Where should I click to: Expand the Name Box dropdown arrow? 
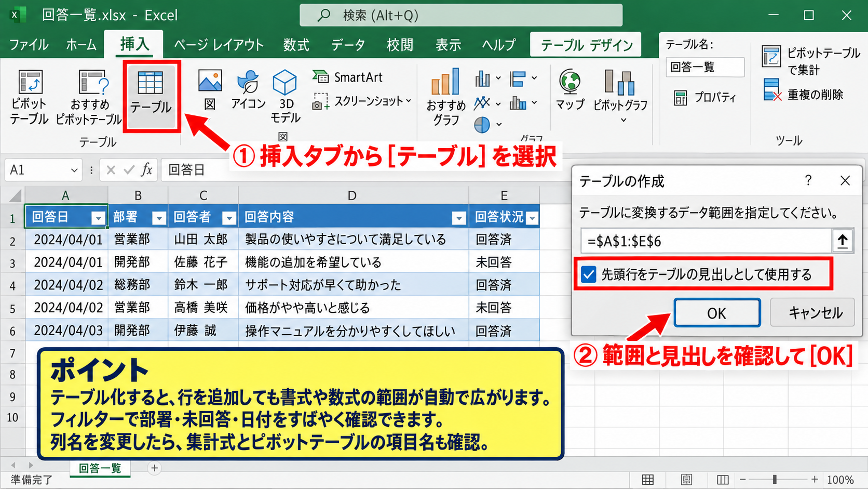[74, 170]
